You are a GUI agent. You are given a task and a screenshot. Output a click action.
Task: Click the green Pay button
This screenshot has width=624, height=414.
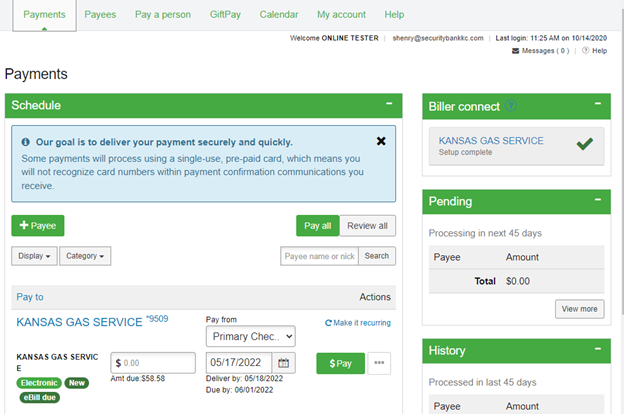[x=340, y=363]
